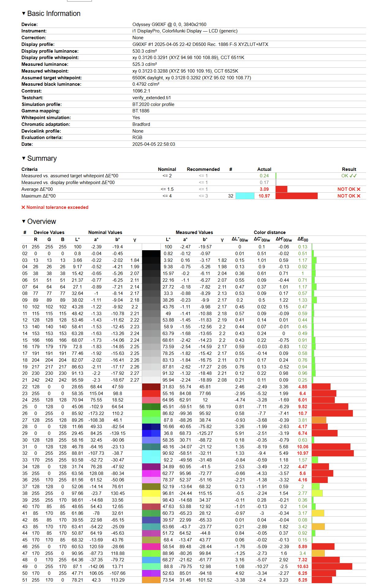Image resolution: width=392 pixels, height=588 pixels.
Task: Click the measured black luminance '0.4792 cd/m²'
Action: click(146, 84)
